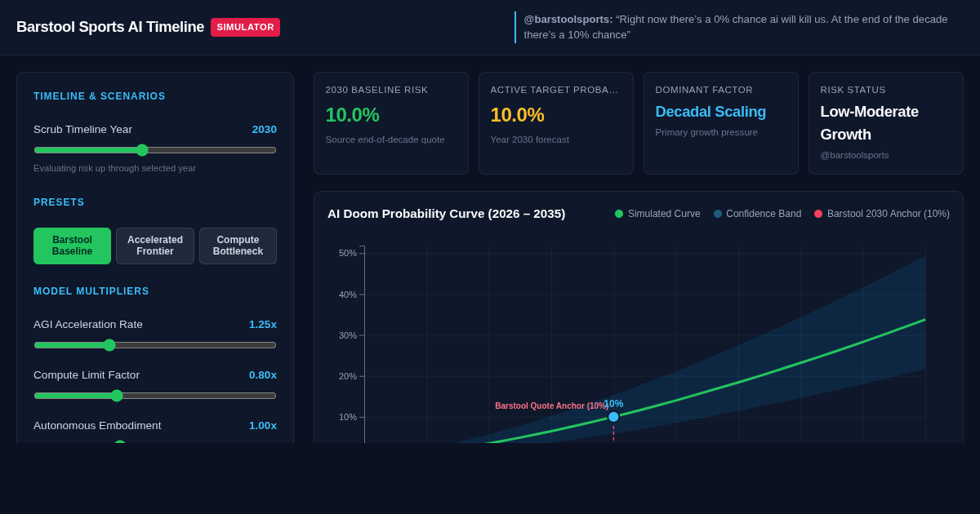Click the 0.80x compute limit value

click(x=263, y=374)
